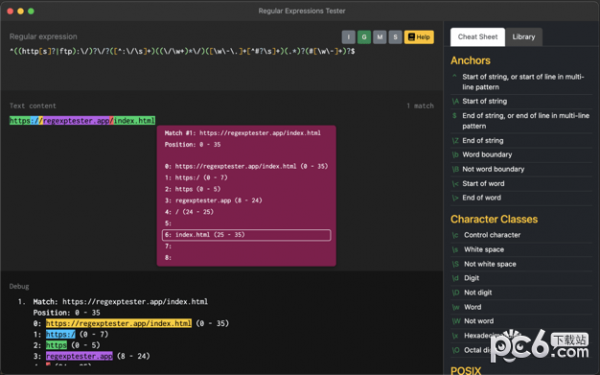This screenshot has width=600, height=375.
Task: Select the \b Word boundary entry
Action: [x=521, y=155]
